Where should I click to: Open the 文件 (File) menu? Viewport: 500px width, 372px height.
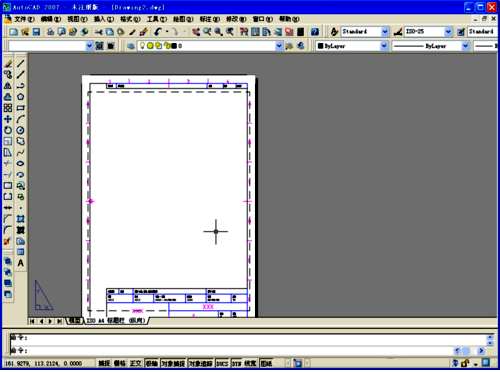point(24,19)
